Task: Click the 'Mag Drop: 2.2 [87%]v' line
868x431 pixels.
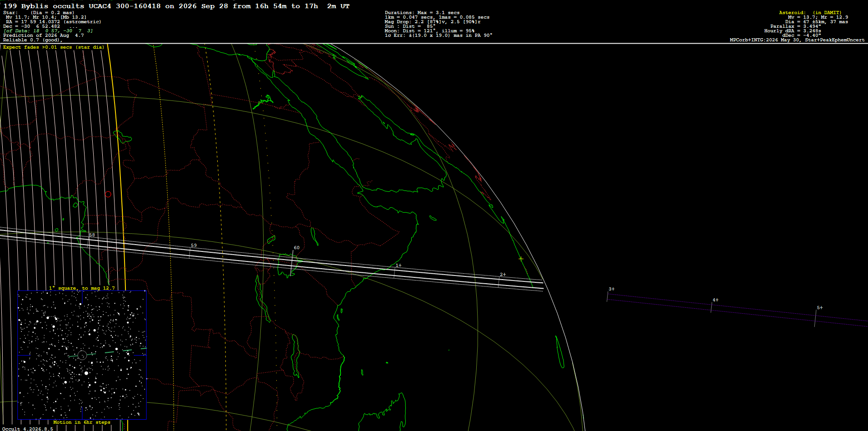Action: click(433, 22)
